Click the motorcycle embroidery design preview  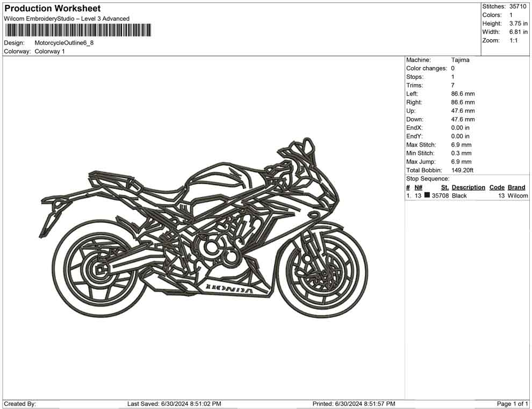click(x=204, y=227)
